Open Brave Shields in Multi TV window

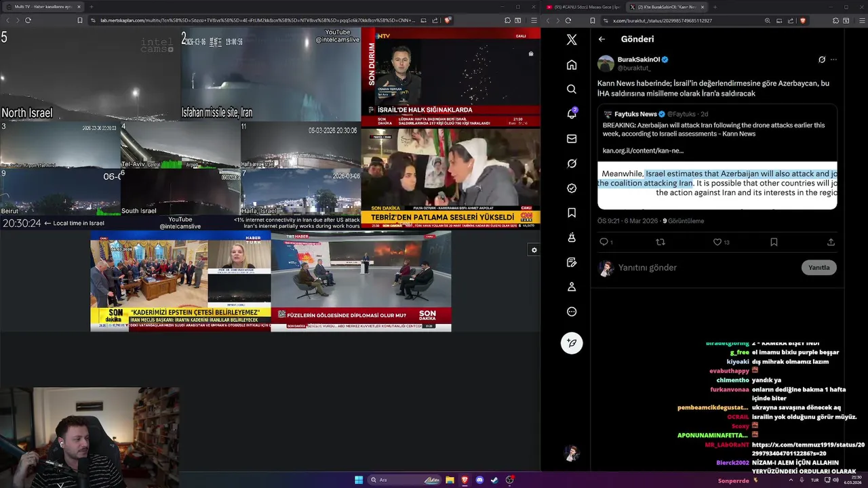pos(448,20)
